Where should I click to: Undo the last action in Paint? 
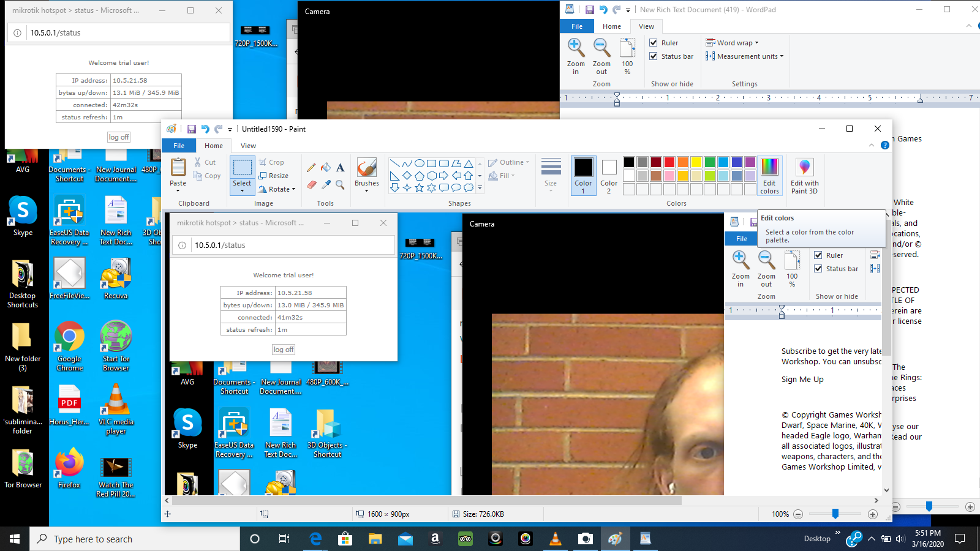pyautogui.click(x=205, y=129)
